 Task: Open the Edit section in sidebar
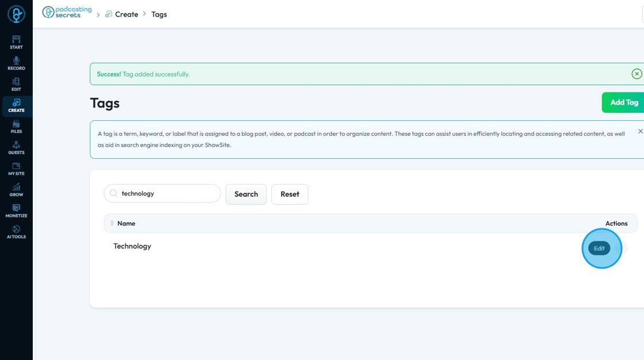pyautogui.click(x=16, y=85)
